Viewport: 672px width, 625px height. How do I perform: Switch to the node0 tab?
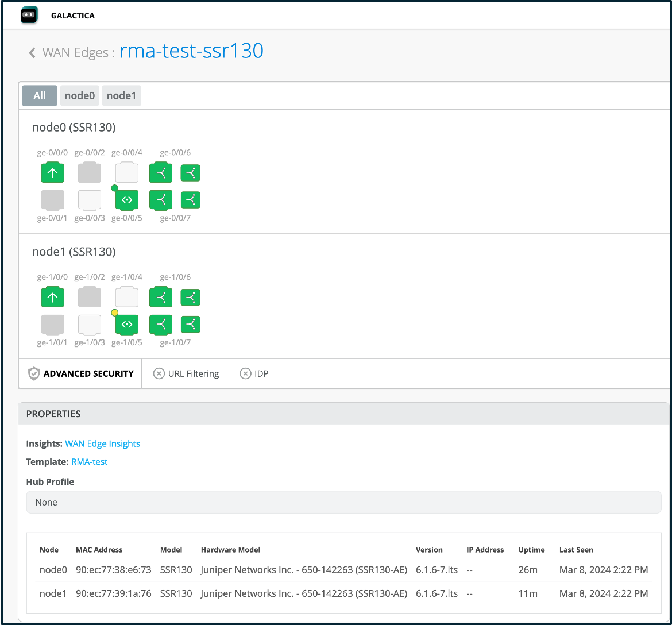[79, 96]
